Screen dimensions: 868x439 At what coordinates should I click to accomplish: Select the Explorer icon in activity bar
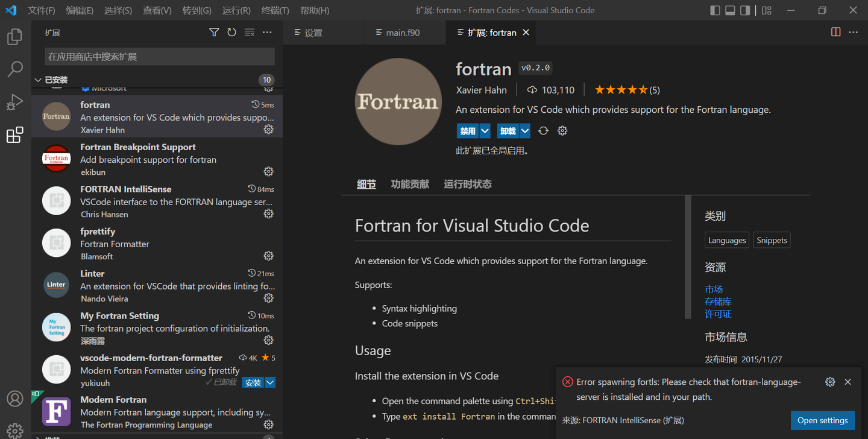tap(14, 36)
